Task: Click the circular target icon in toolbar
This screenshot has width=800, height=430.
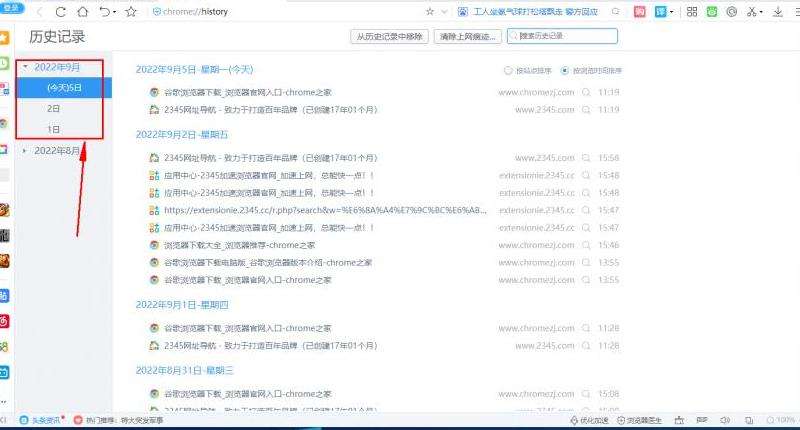Action: click(732, 12)
